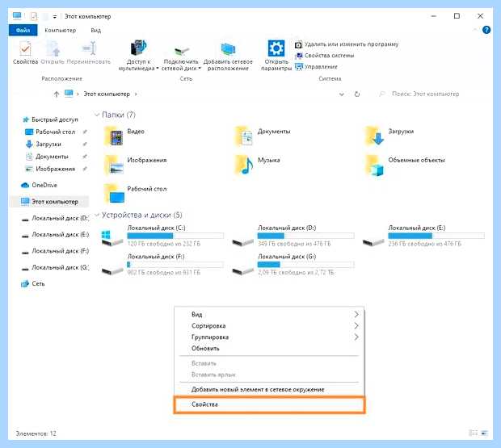
Task: Open Вид submenu in context menu
Action: pos(269,315)
